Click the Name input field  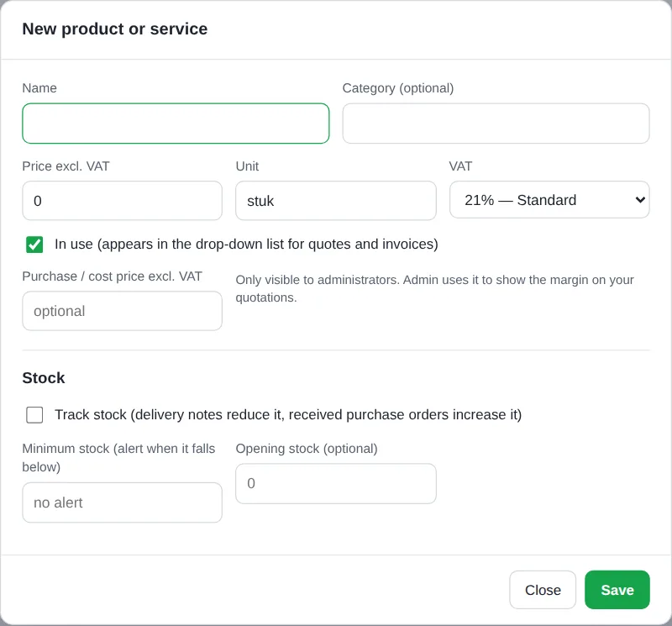[176, 124]
